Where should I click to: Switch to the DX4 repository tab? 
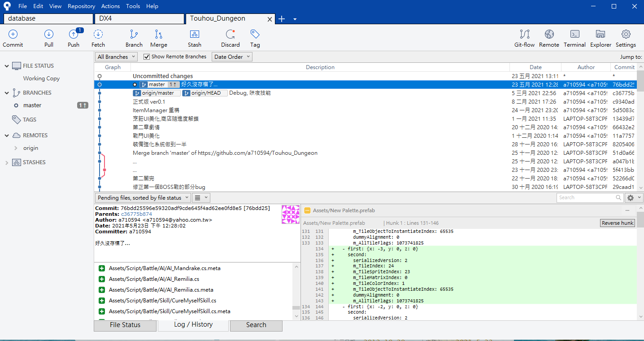tap(139, 19)
